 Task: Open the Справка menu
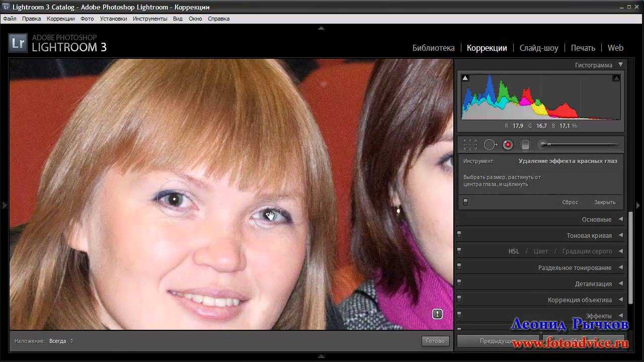218,19
